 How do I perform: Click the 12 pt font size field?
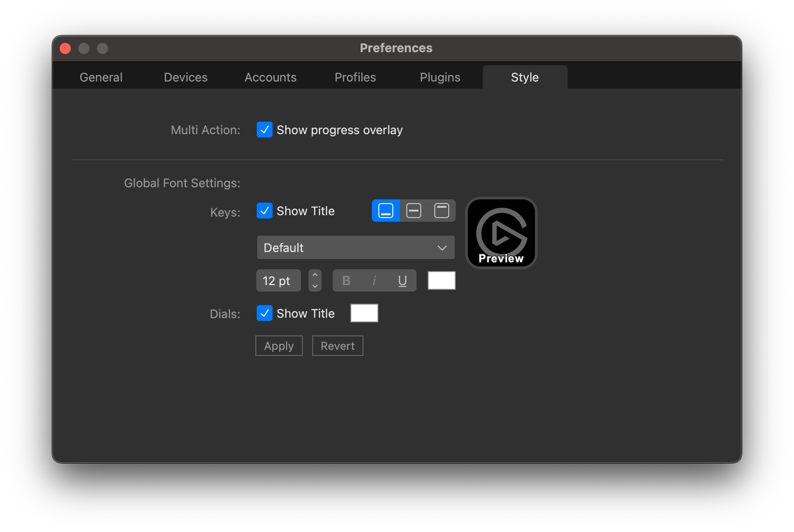point(279,280)
